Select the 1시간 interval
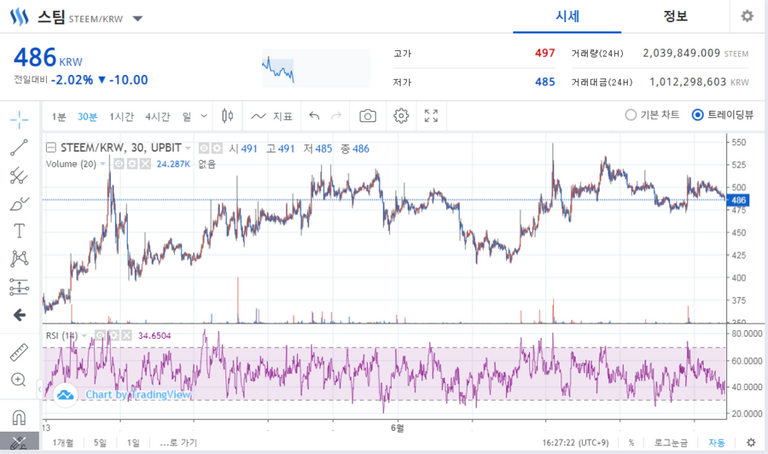 click(121, 117)
